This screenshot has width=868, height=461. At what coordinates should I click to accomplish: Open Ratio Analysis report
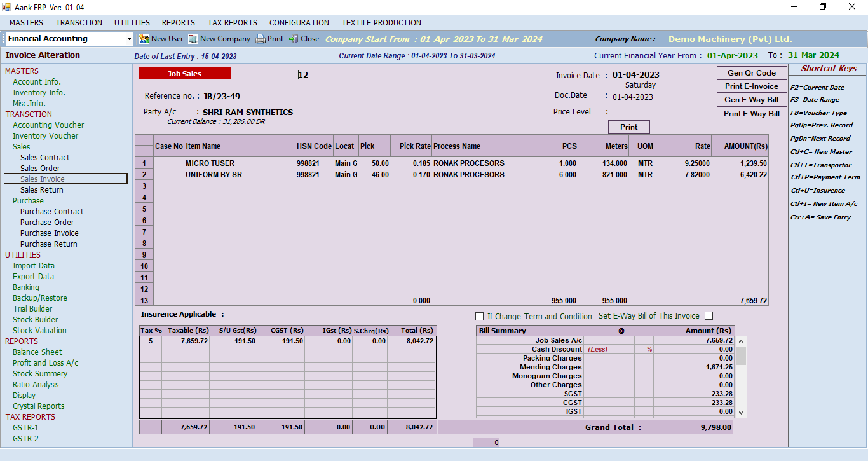coord(36,385)
